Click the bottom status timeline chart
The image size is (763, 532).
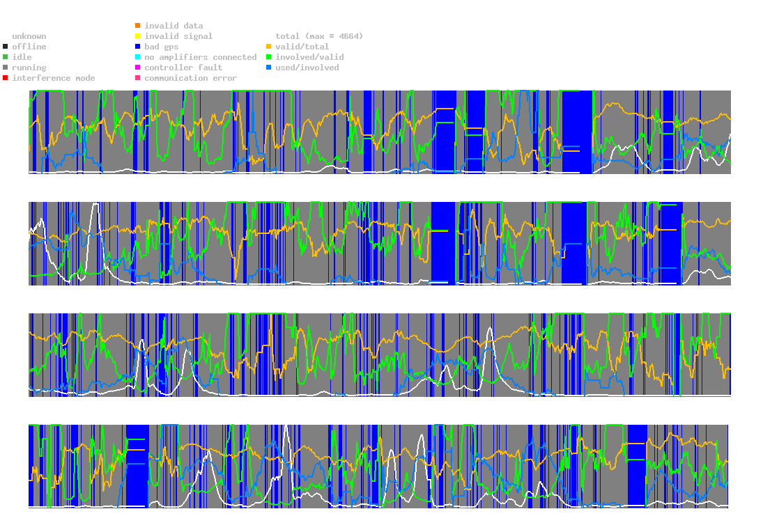point(378,466)
